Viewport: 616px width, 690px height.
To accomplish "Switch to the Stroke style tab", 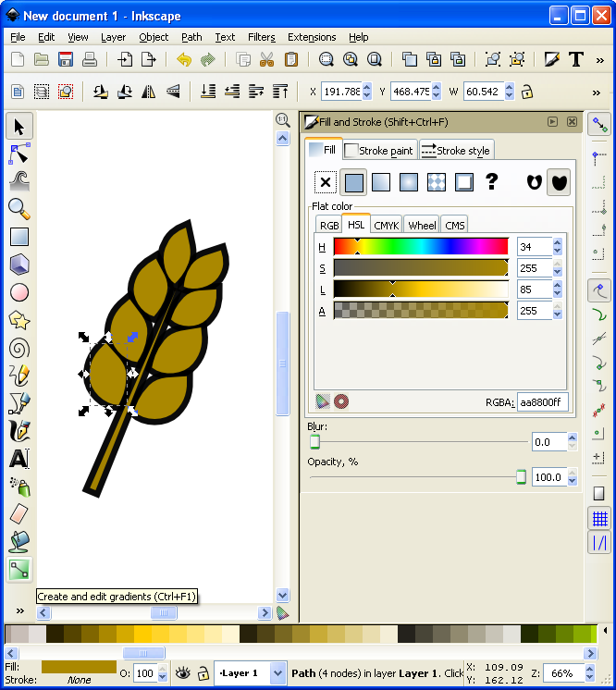I will (457, 151).
